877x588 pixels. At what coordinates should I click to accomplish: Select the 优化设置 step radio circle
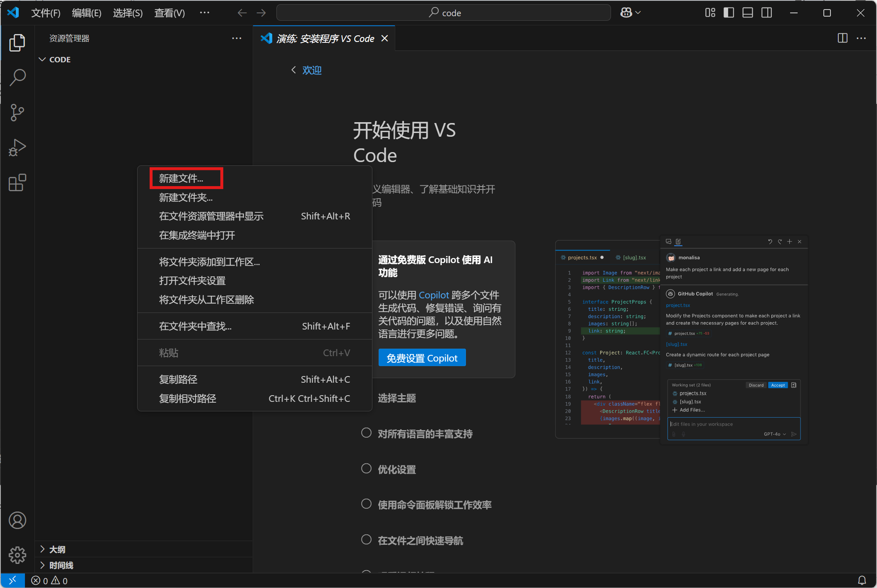366,469
